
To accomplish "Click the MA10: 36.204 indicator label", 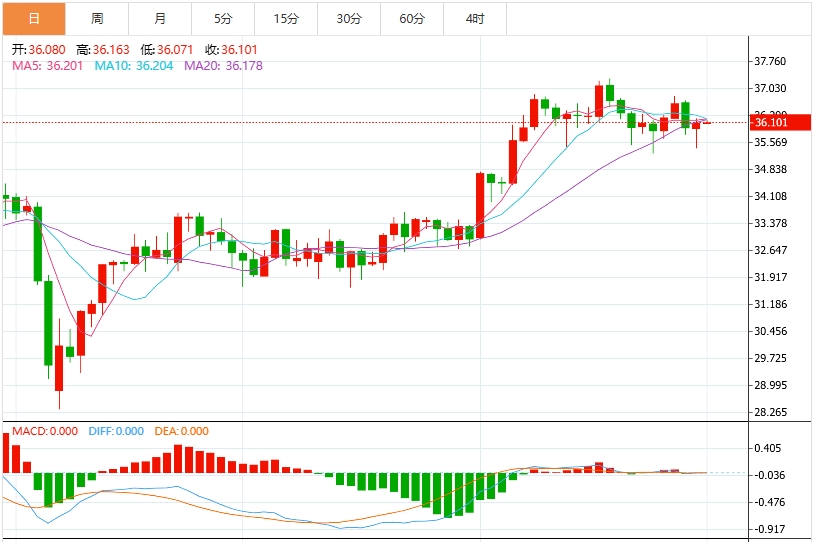I will tap(134, 66).
